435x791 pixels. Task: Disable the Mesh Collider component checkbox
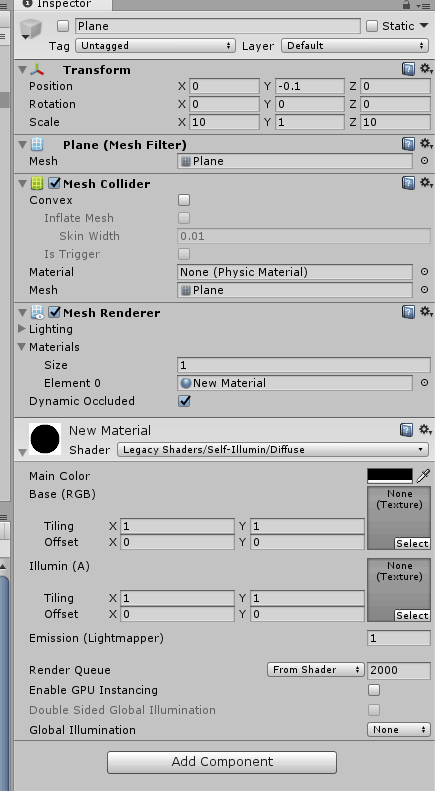pos(55,184)
